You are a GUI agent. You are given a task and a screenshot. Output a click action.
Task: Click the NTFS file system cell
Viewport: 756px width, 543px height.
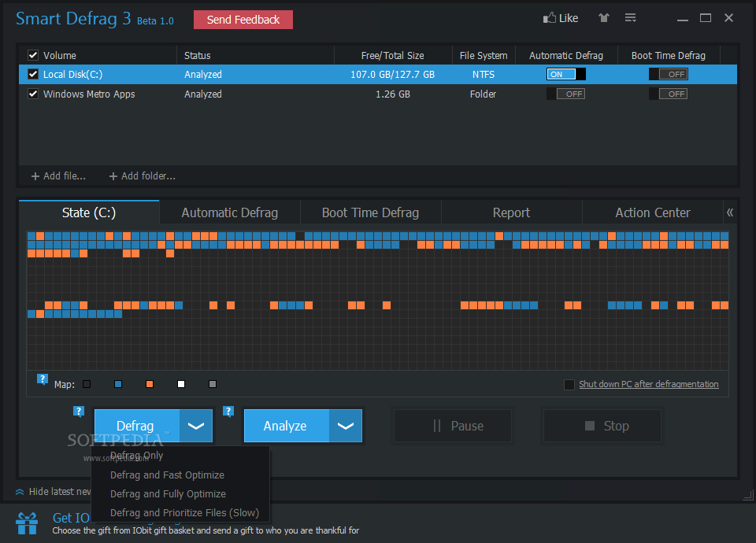click(483, 75)
